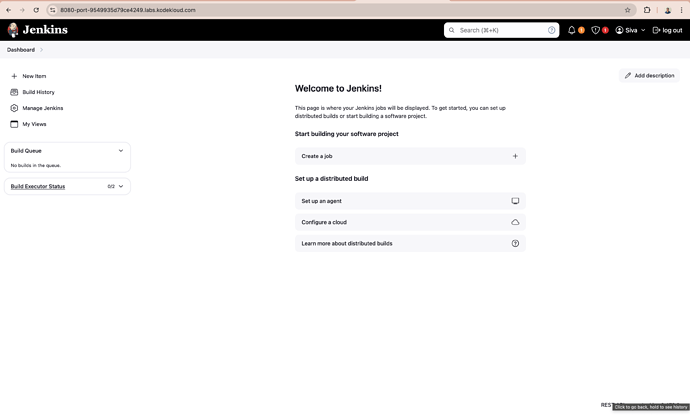The image size is (690, 416).
Task: Open Manage Jenkins from sidebar
Action: pyautogui.click(x=43, y=108)
